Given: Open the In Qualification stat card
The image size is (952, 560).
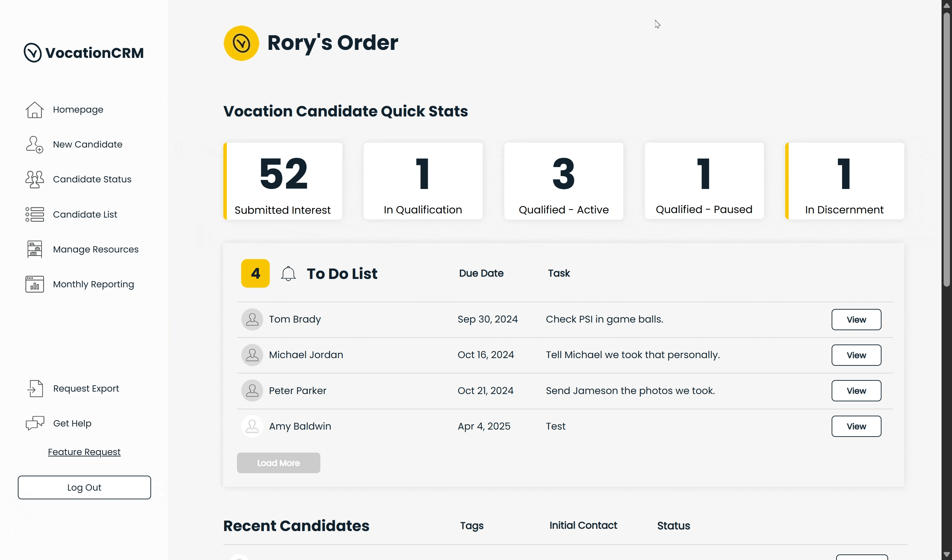Looking at the screenshot, I should coord(423,181).
